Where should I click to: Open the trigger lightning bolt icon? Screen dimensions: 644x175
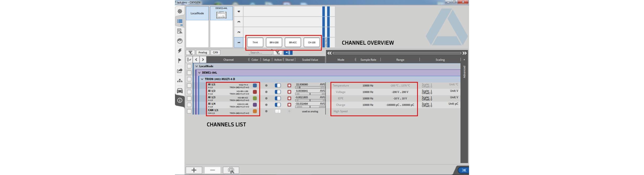point(180,51)
